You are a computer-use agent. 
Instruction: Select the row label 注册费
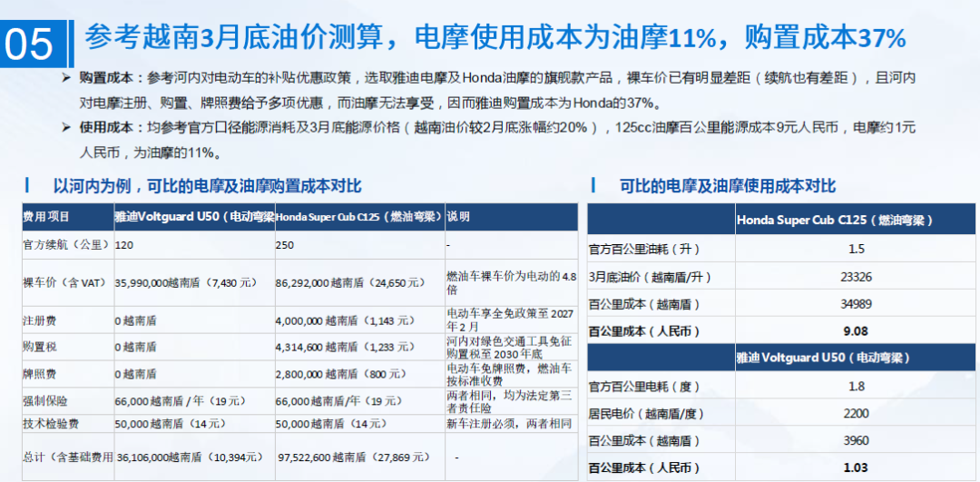pos(39,320)
